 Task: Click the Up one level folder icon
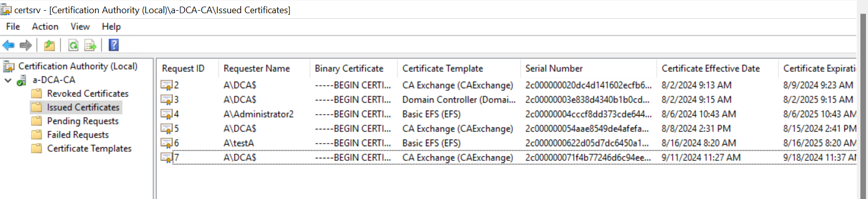tap(49, 45)
